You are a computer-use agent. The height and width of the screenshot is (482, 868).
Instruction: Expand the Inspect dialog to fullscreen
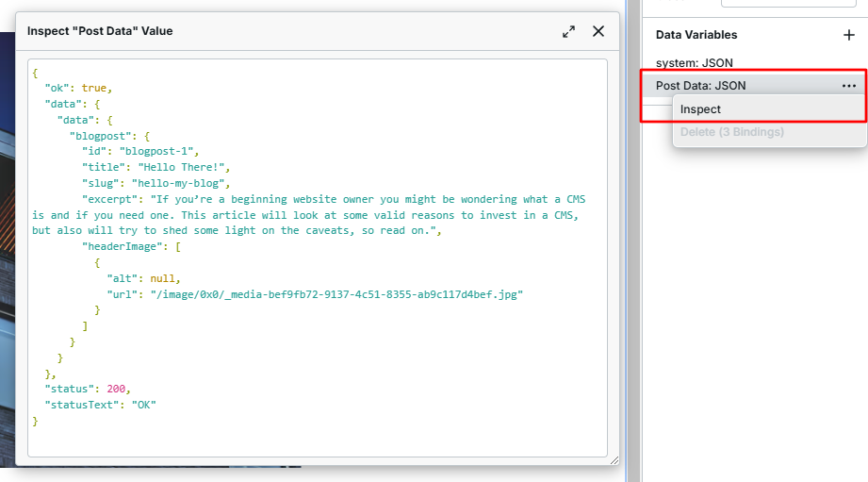click(x=568, y=31)
